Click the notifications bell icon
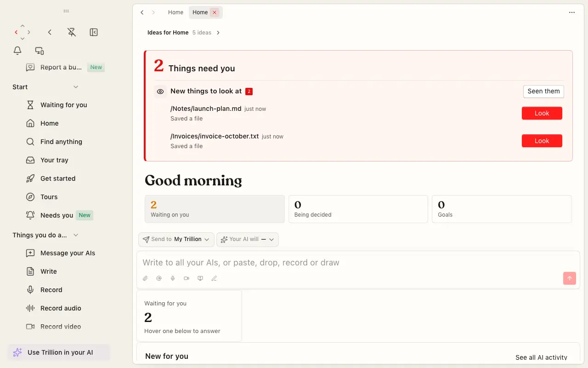 [x=17, y=51]
